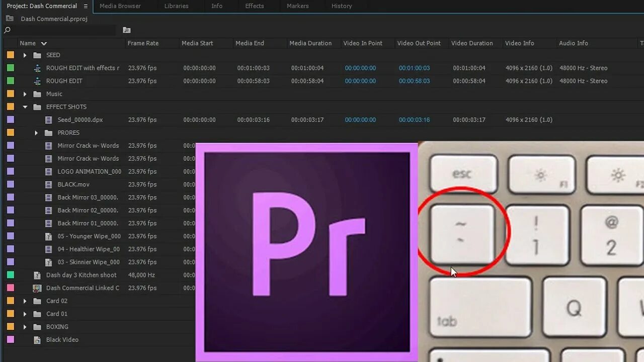The height and width of the screenshot is (362, 644).
Task: Sort by the Media Start column header
Action: (197, 43)
